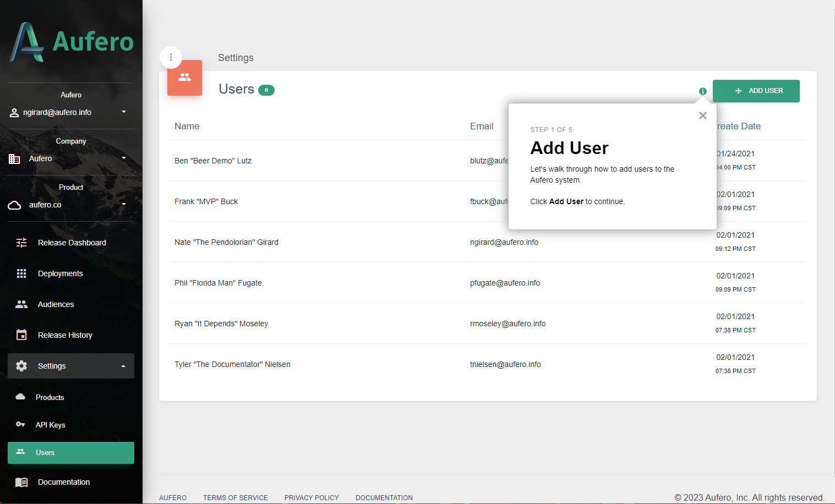Expand the Product dropdown showing aufero.co
This screenshot has width=835, height=504.
[x=70, y=205]
